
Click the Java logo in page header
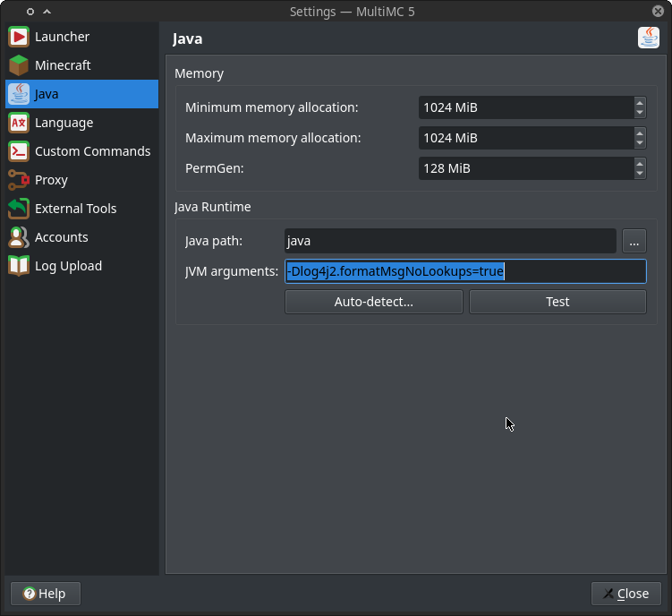[649, 38]
